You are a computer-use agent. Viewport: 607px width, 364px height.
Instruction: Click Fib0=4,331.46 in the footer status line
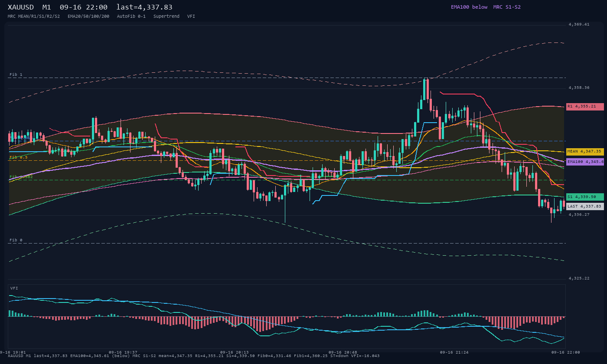pyautogui.click(x=275, y=356)
